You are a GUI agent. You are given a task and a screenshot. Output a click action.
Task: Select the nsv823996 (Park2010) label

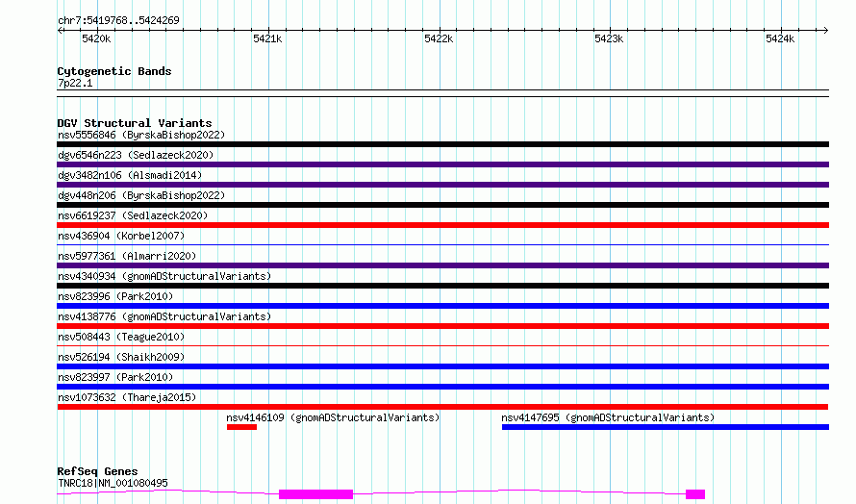pos(115,296)
